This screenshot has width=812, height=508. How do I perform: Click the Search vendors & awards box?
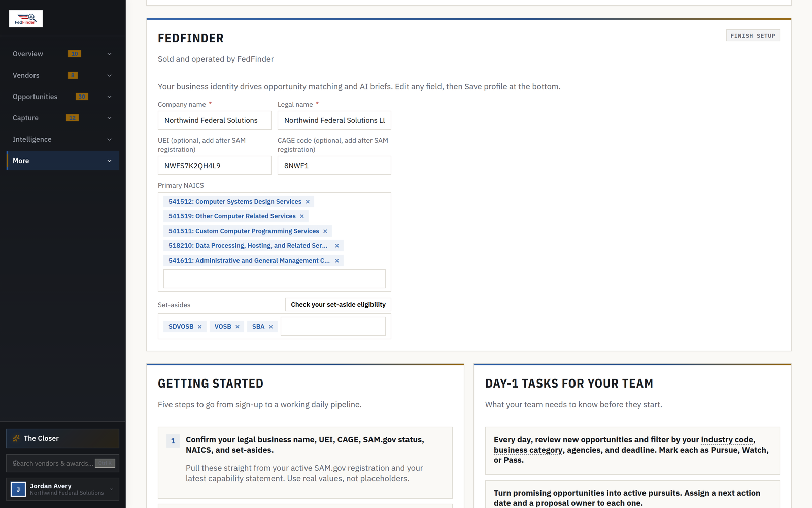point(63,463)
